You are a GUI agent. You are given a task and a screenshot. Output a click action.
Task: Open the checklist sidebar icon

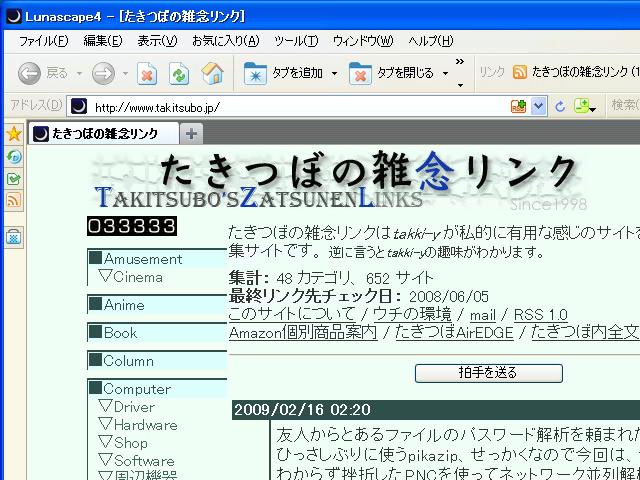[x=14, y=179]
